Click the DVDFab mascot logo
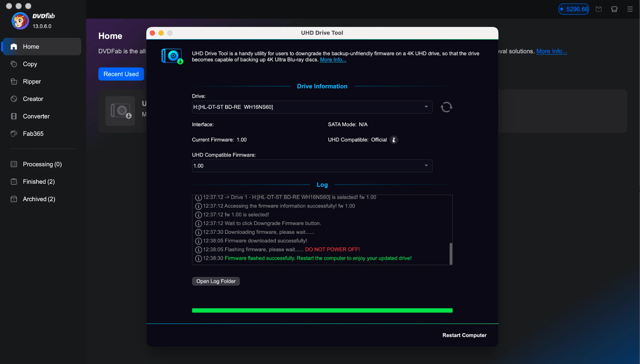 (20, 21)
